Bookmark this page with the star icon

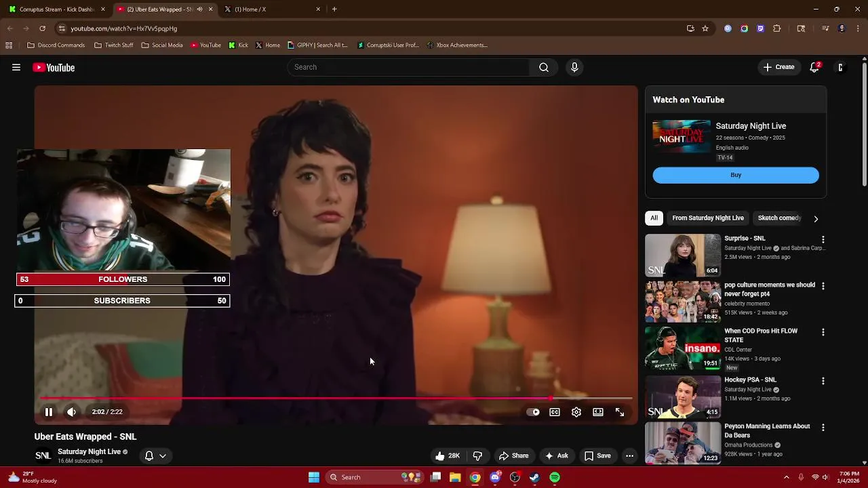(x=705, y=28)
